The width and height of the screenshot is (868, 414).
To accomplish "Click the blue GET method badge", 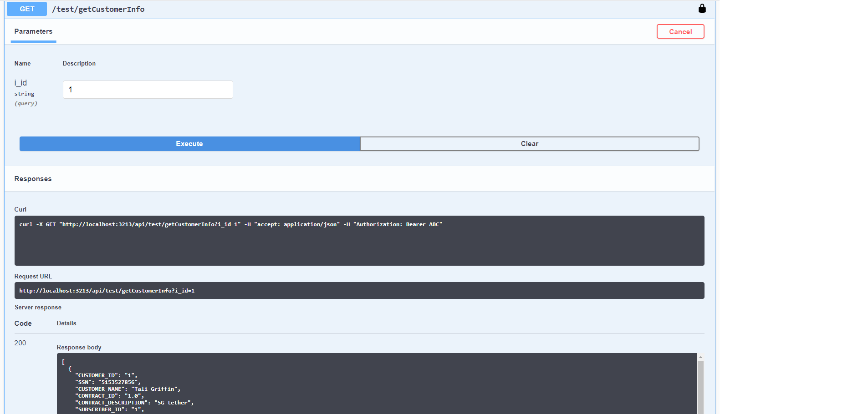I will (x=27, y=9).
